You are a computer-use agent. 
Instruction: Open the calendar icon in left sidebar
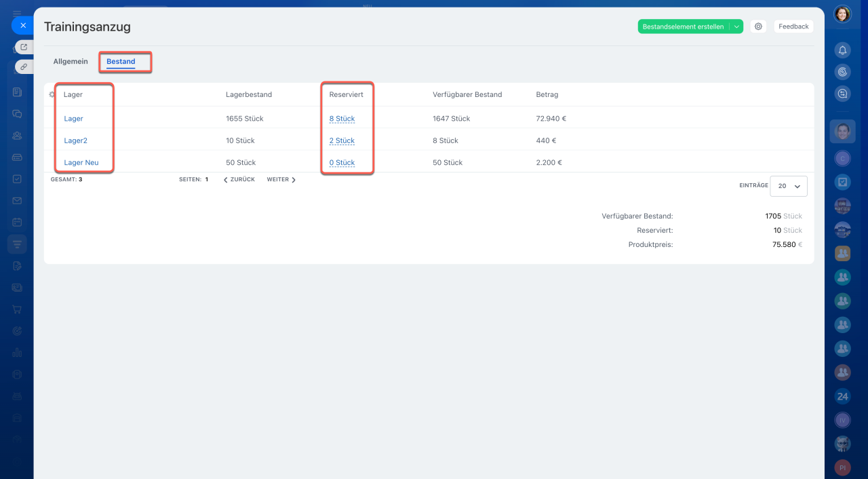pyautogui.click(x=17, y=222)
